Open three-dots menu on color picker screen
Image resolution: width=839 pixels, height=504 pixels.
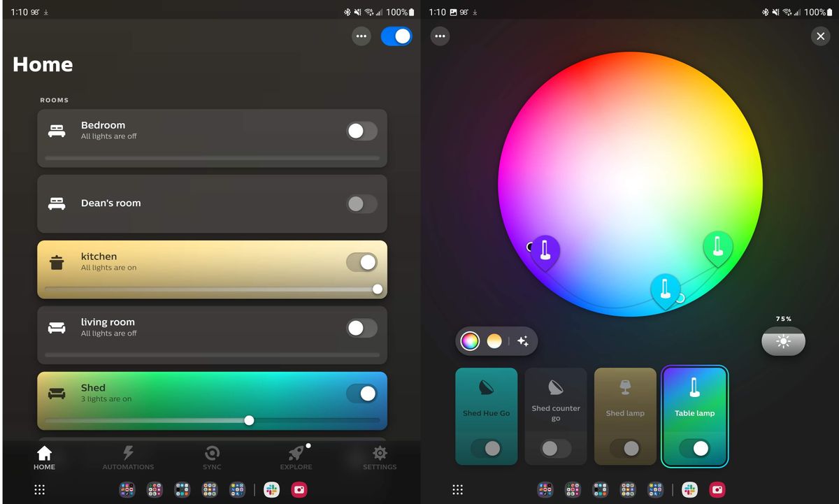tap(440, 36)
